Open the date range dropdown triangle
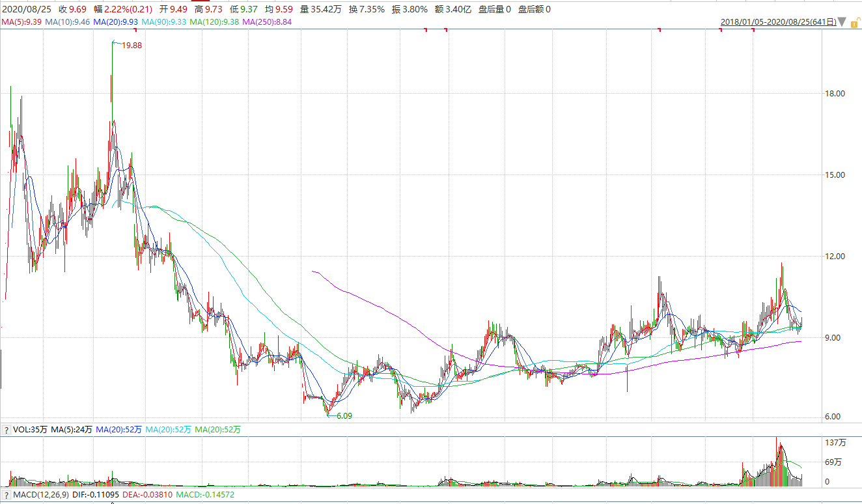The image size is (862, 504). point(842,23)
